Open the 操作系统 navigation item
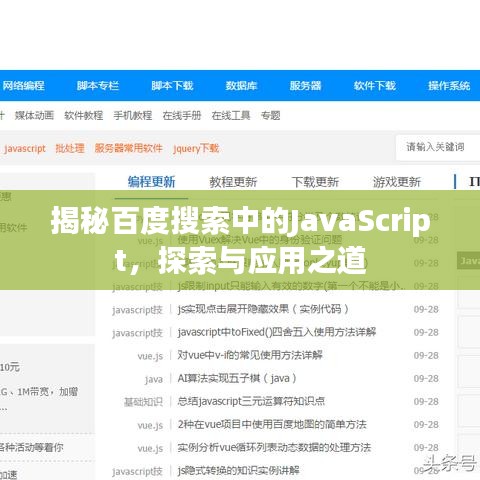Image resolution: width=480 pixels, height=480 pixels. click(x=449, y=86)
